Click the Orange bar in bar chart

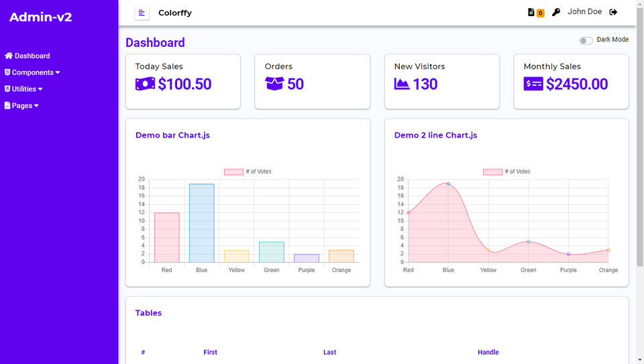tap(341, 256)
